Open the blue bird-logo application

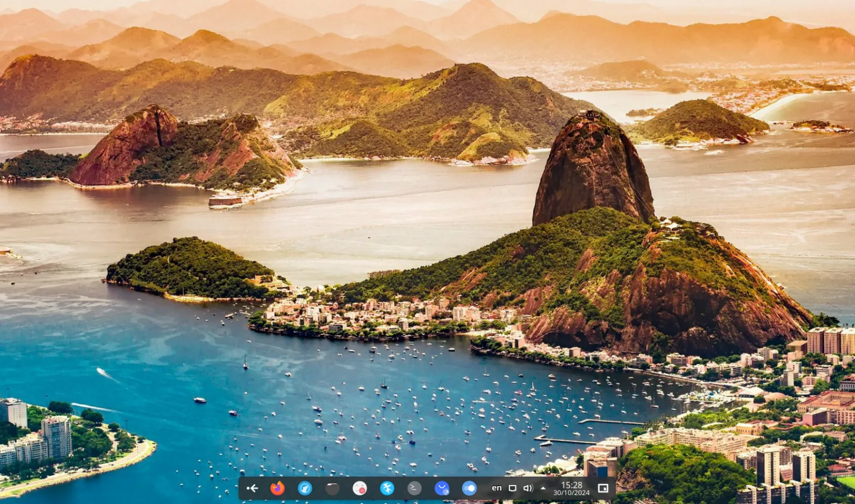386,488
